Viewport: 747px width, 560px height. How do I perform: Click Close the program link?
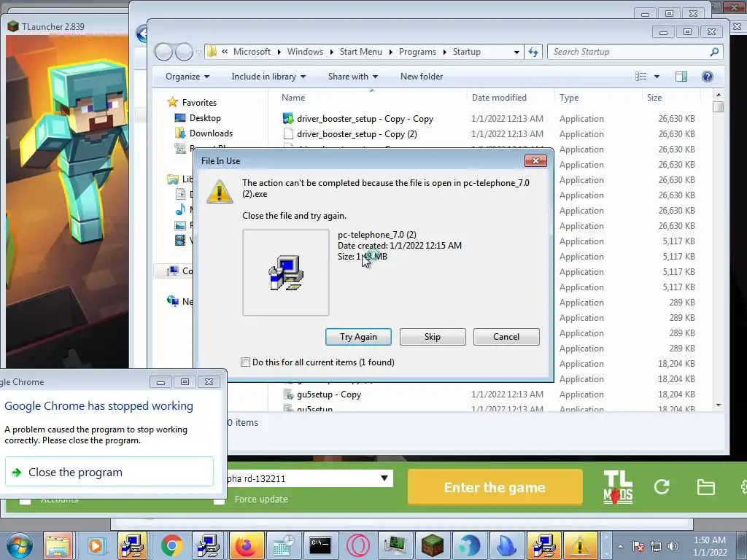[x=109, y=472]
